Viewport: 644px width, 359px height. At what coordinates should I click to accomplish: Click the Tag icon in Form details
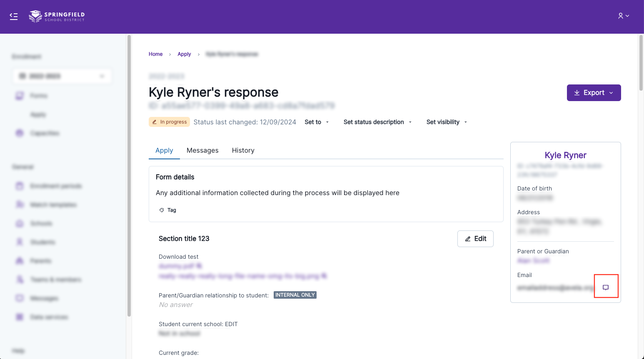pyautogui.click(x=162, y=210)
